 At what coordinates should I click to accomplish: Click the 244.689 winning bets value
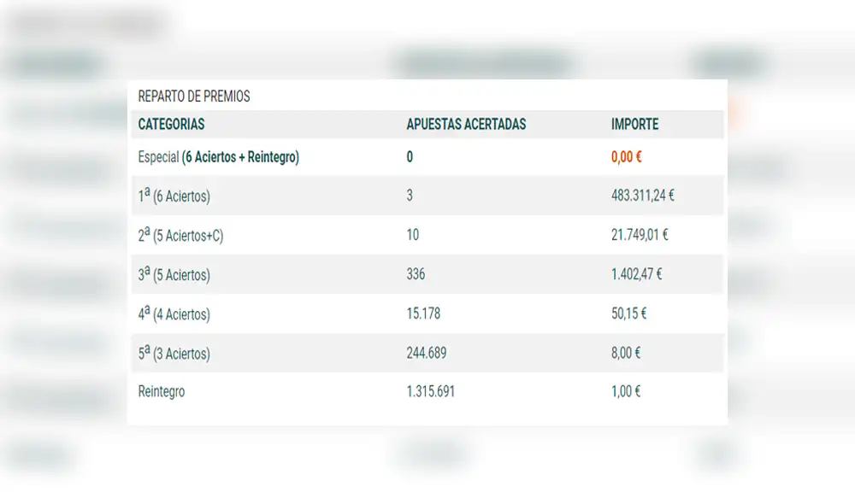[x=426, y=353]
